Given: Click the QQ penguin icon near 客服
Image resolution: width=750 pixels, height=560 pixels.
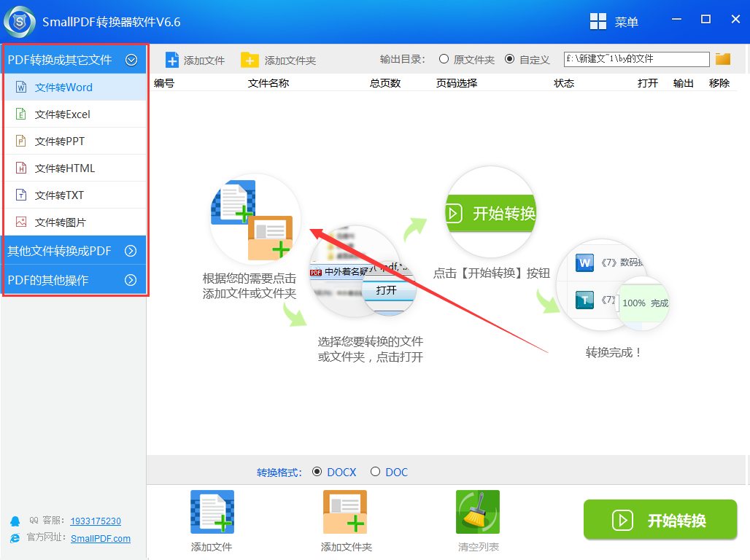Looking at the screenshot, I should 15,521.
